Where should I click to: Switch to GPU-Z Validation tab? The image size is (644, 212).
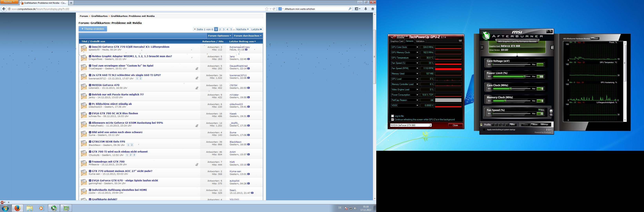coord(420,41)
